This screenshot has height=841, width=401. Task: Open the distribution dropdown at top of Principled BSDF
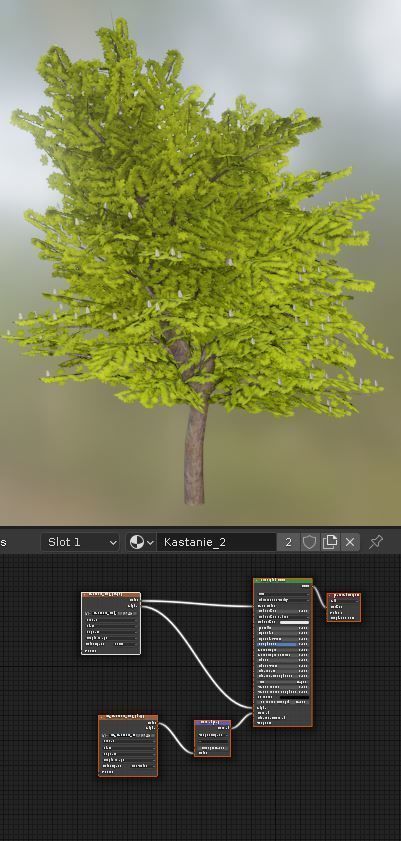tap(284, 594)
